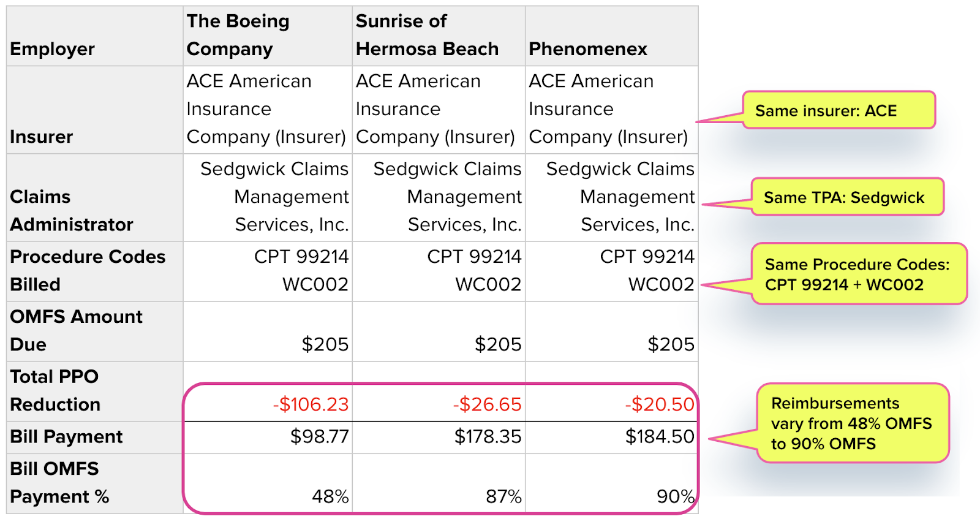Click the Phenomenex column header

click(612, 36)
